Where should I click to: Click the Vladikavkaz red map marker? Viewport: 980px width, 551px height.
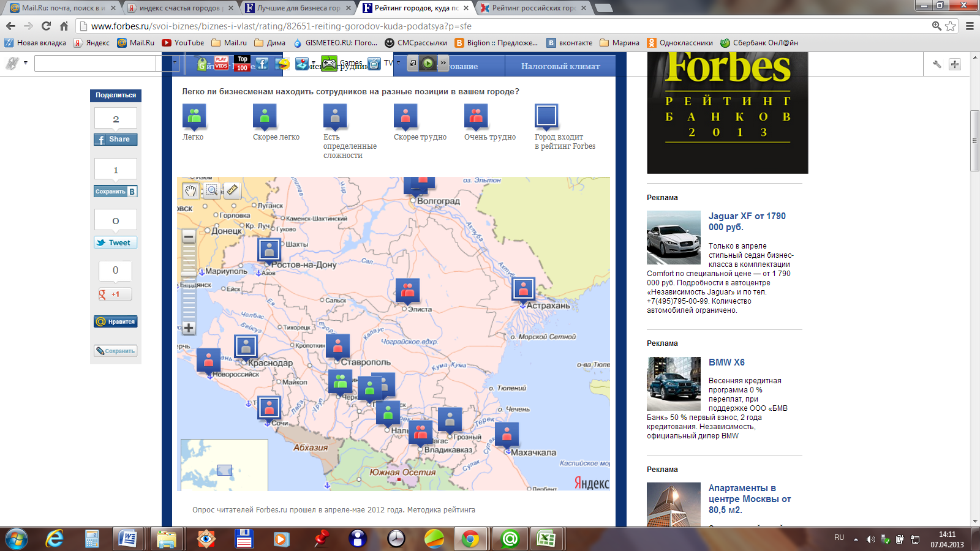(420, 434)
